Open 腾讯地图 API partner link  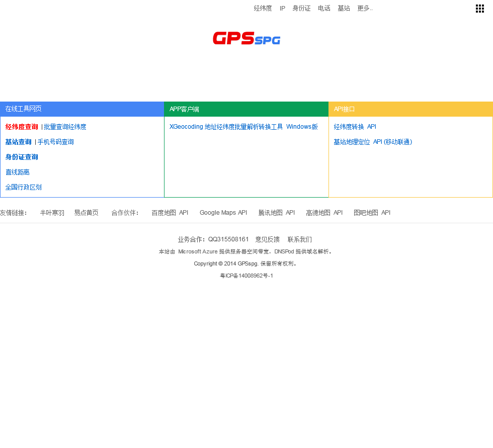tap(277, 213)
